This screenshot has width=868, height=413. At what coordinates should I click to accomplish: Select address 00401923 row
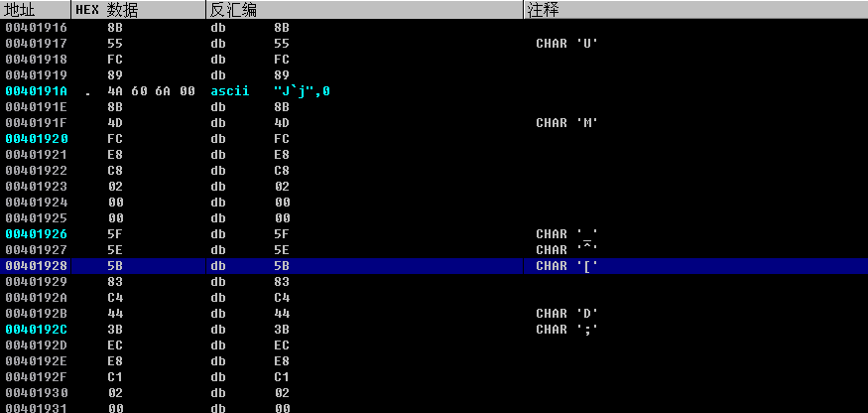tap(434, 187)
